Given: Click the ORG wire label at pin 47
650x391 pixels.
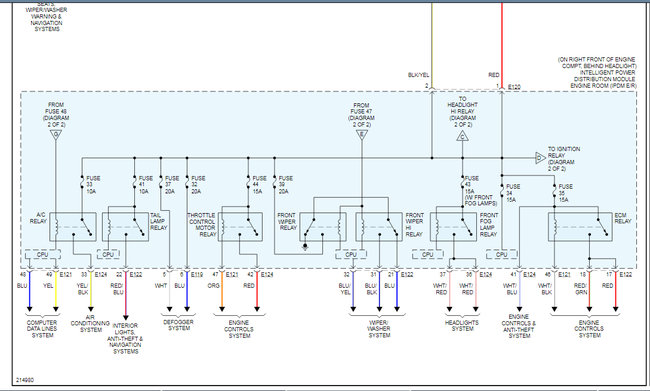Looking at the screenshot, I should (x=213, y=286).
